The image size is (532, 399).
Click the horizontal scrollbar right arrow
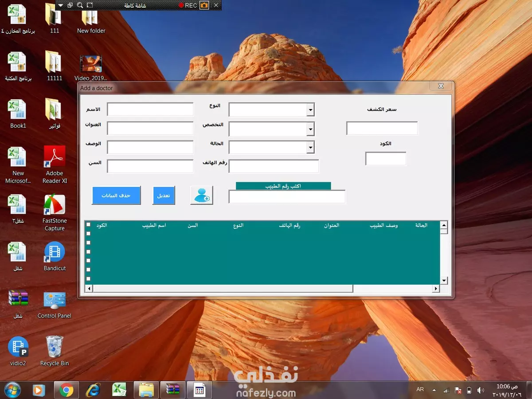436,289
